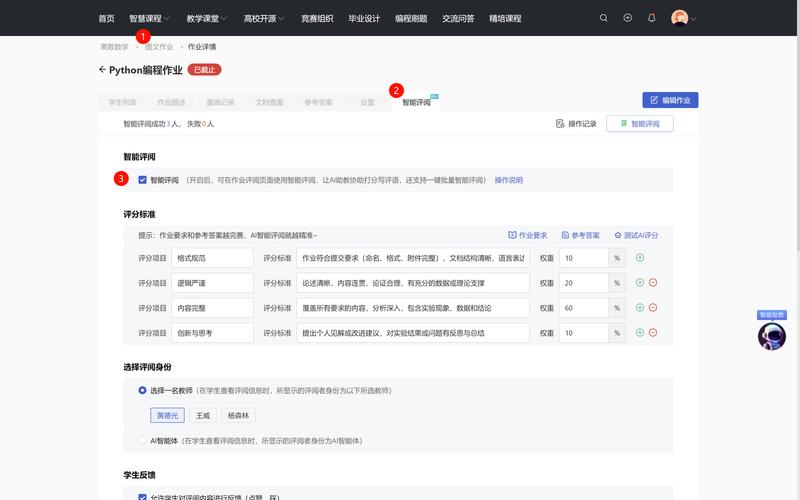
Task: Select the 选择一名教师 radio option
Action: coord(142,390)
